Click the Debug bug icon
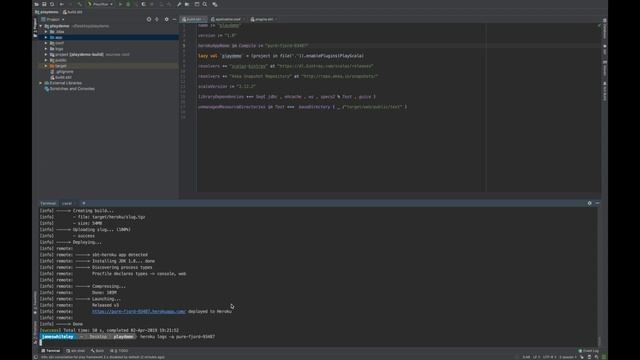This screenshot has width=640, height=360. tap(128, 4)
